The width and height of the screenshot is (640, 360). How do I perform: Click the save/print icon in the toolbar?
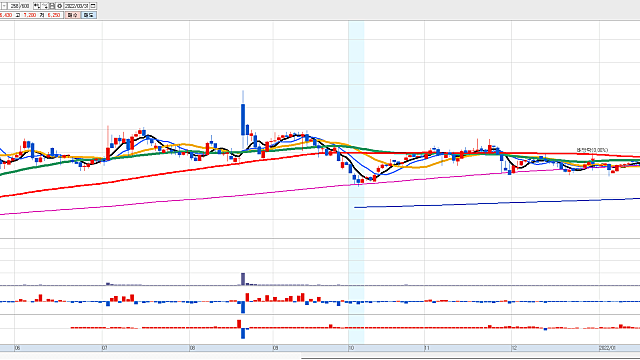(x=52, y=6)
